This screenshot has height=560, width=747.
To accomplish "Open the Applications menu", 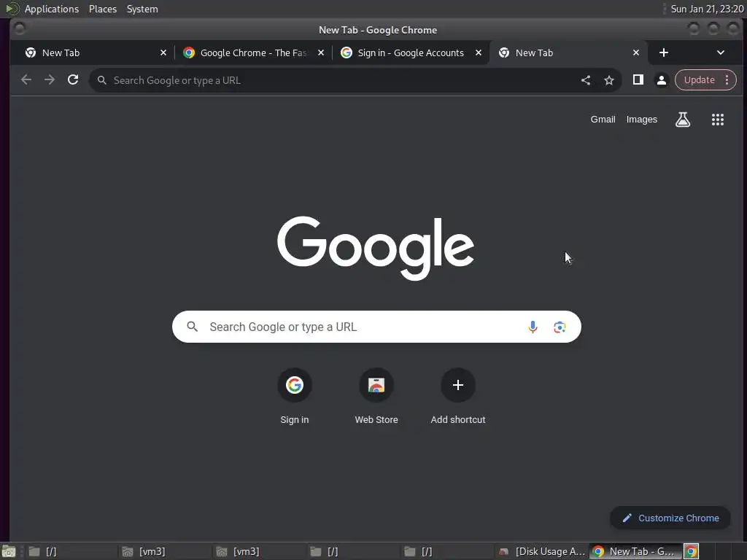I will tap(52, 9).
